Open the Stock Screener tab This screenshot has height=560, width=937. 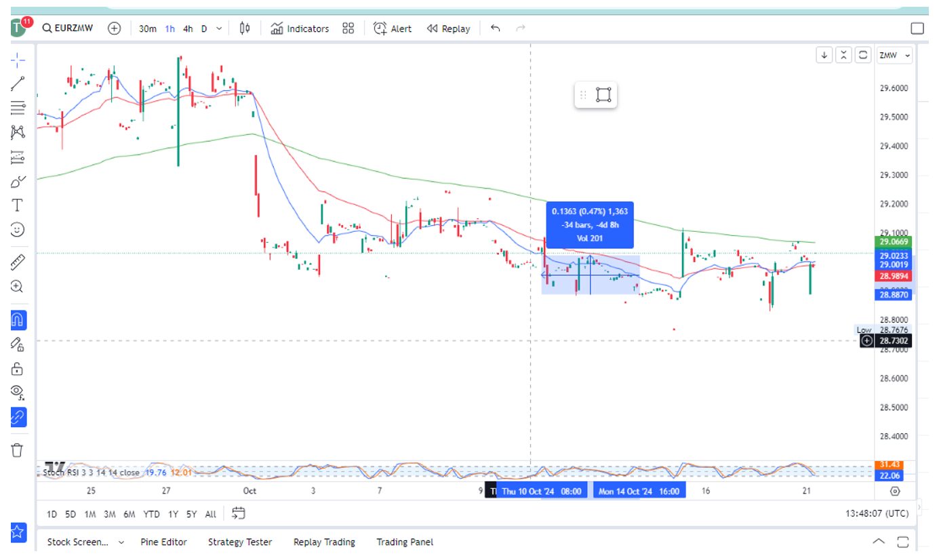[x=77, y=542]
